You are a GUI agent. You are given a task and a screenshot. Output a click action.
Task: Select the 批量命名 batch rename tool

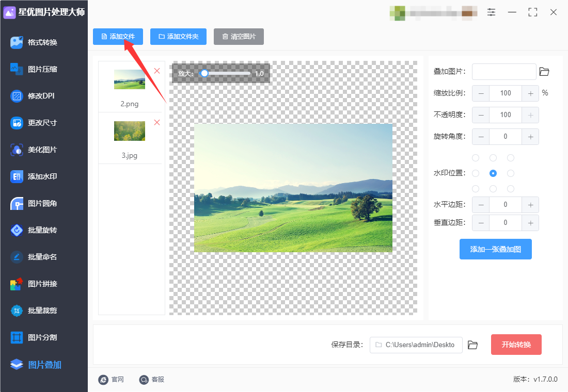(x=34, y=257)
